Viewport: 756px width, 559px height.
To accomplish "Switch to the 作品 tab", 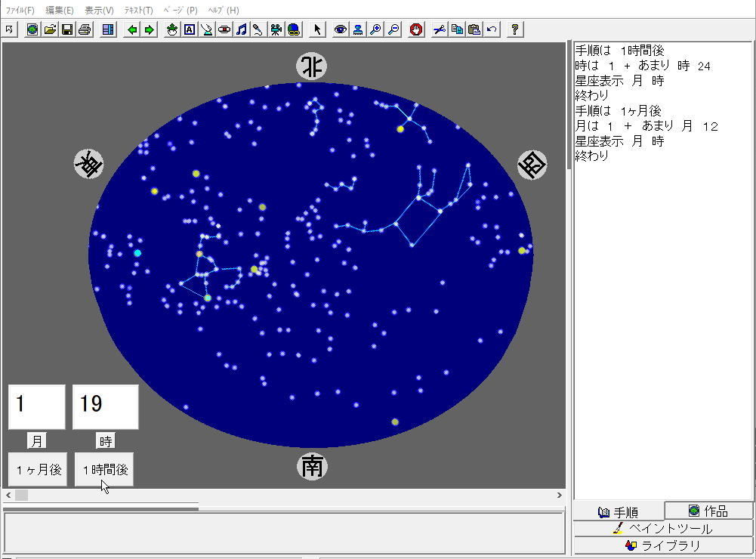I will point(708,511).
